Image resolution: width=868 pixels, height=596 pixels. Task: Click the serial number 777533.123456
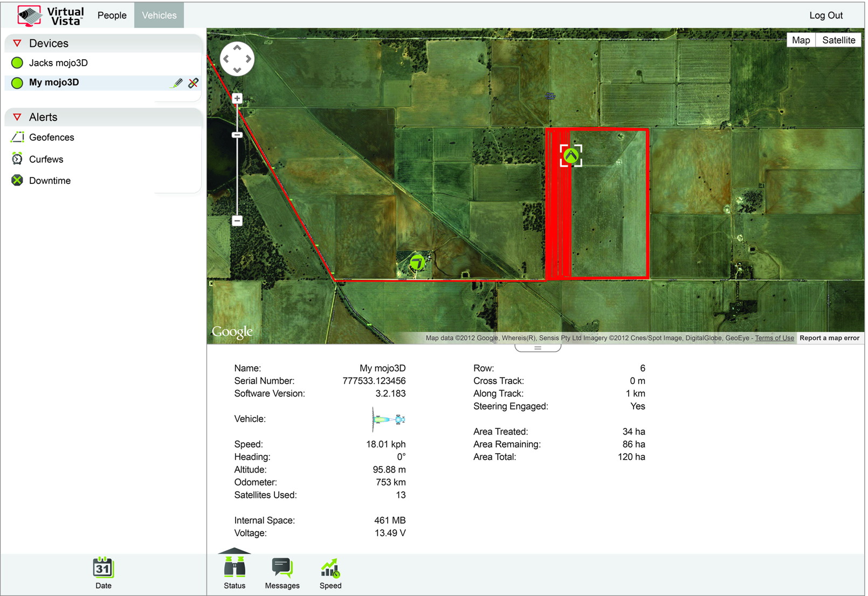[x=374, y=381]
